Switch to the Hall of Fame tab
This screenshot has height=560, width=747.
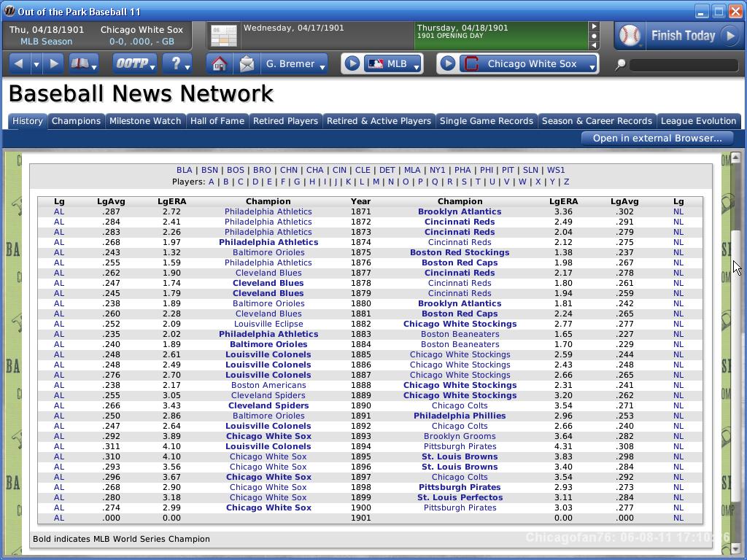[217, 121]
